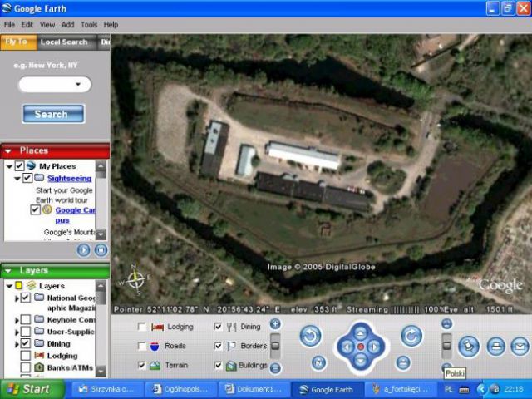
Task: Click the compass rose on the map
Action: coord(135,280)
